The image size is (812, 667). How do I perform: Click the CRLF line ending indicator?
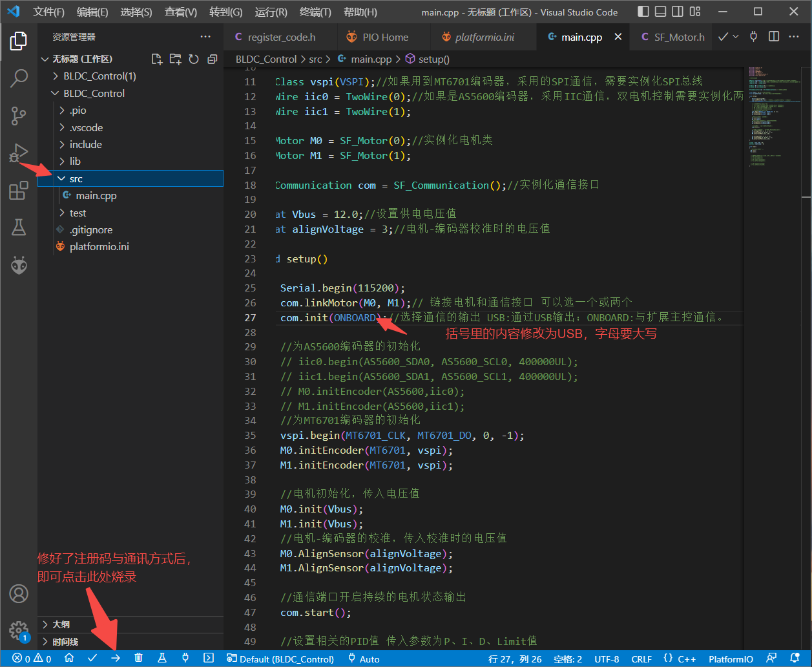tap(641, 659)
